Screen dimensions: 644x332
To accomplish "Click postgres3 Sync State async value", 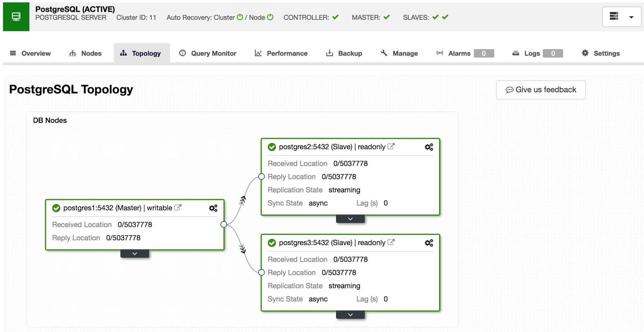I will tap(318, 299).
